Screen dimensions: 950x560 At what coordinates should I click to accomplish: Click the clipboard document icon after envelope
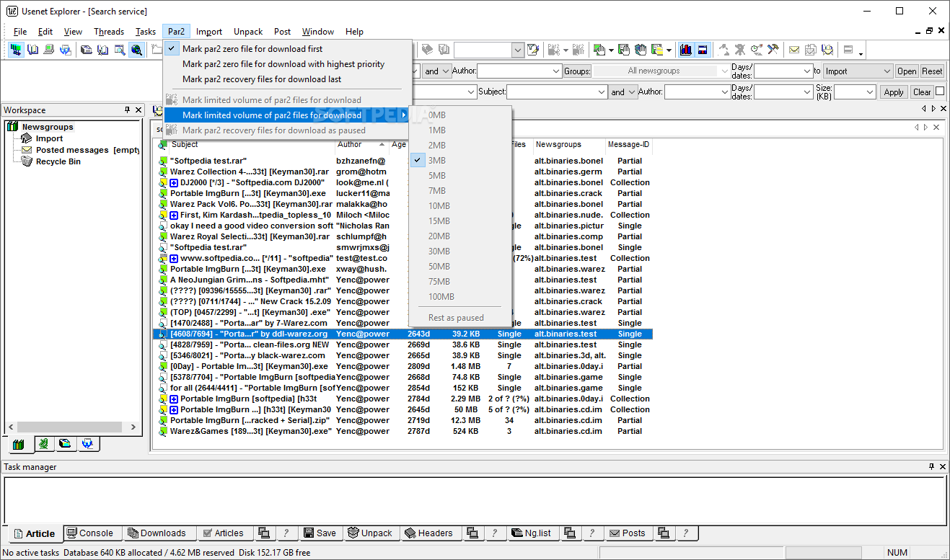pos(810,50)
